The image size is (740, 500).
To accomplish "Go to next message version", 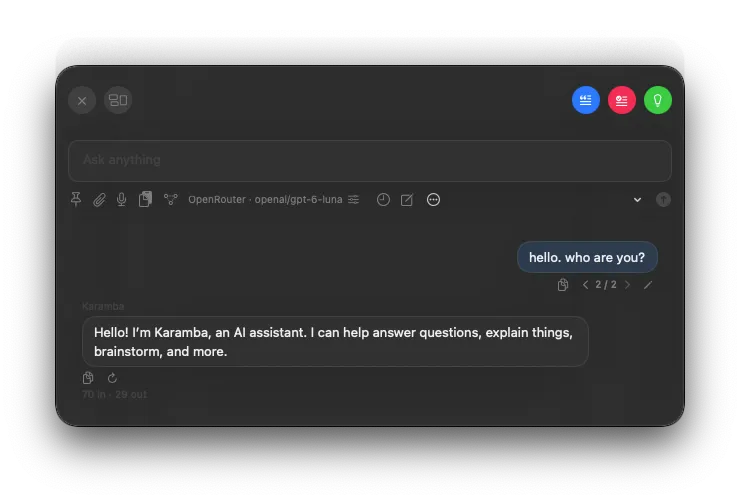I will point(628,285).
